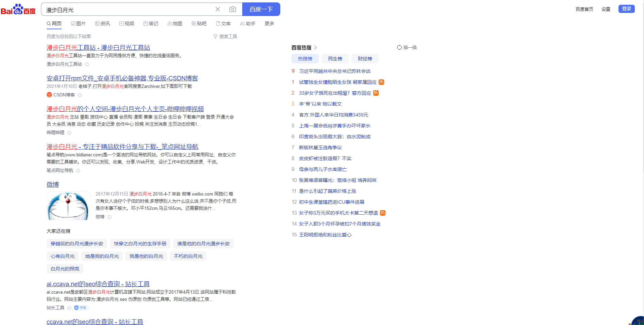The image size is (644, 325).
Task: Open the dropdown next to 漫步白月光工具站 source
Action: (x=87, y=64)
